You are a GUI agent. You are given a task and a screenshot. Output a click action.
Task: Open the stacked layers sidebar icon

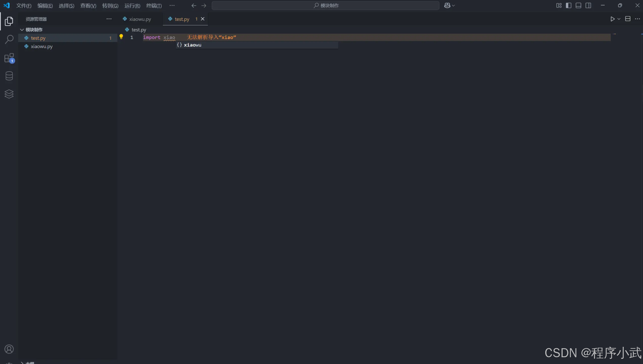point(9,94)
